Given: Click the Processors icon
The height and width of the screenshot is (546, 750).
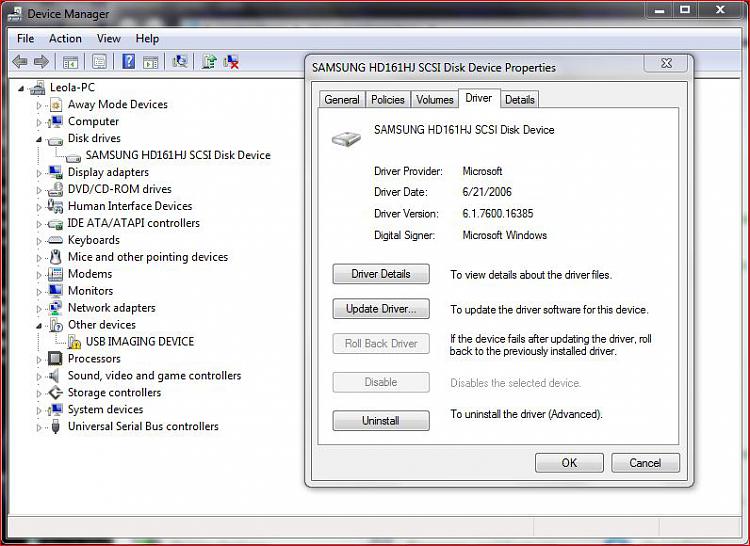Looking at the screenshot, I should pyautogui.click(x=55, y=359).
